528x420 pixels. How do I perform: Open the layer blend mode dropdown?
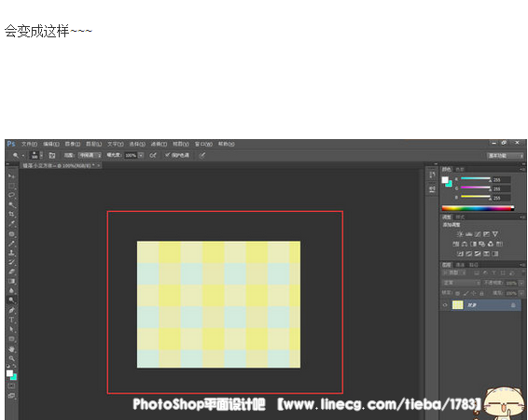coord(461,283)
